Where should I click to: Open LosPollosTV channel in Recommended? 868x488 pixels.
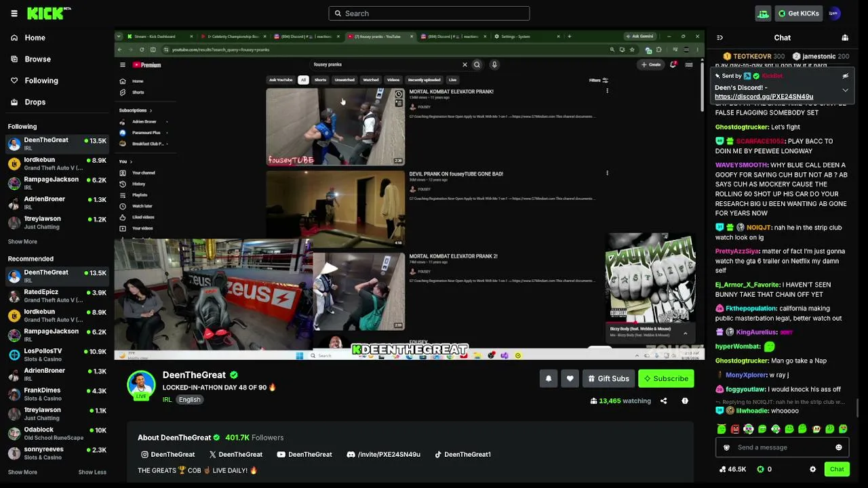[x=57, y=354]
